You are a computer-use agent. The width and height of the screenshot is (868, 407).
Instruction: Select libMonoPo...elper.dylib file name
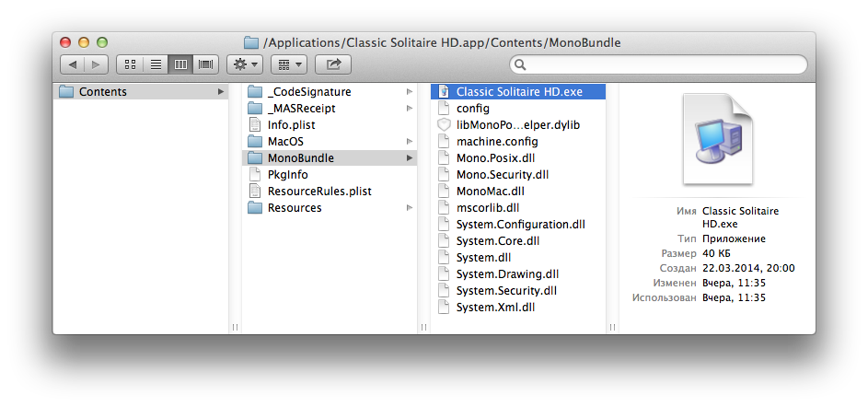pyautogui.click(x=518, y=125)
